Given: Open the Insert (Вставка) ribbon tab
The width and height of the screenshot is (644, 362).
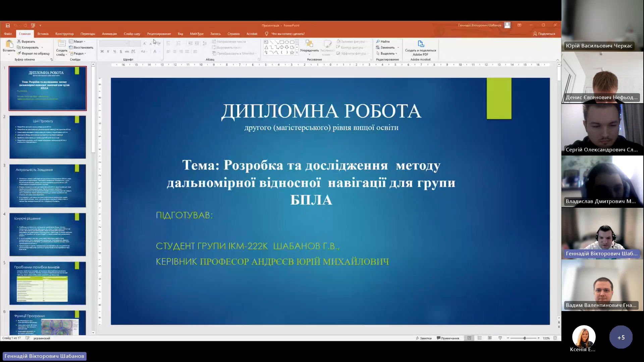Looking at the screenshot, I should [43, 34].
